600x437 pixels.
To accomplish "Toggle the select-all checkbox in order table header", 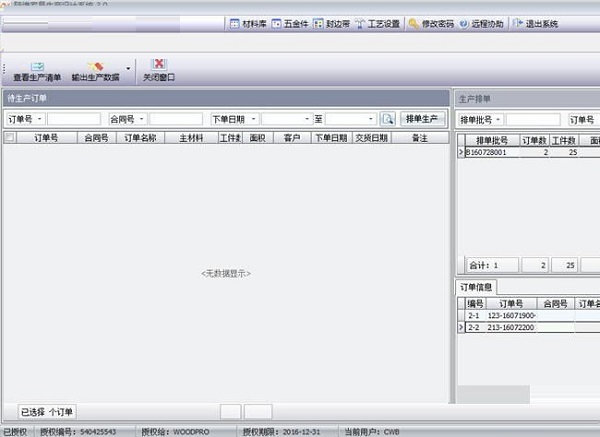I will click(x=10, y=137).
